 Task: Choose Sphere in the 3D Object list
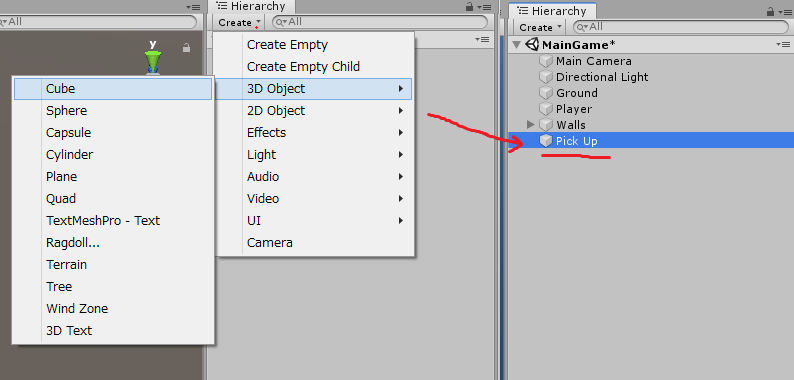(x=112, y=111)
